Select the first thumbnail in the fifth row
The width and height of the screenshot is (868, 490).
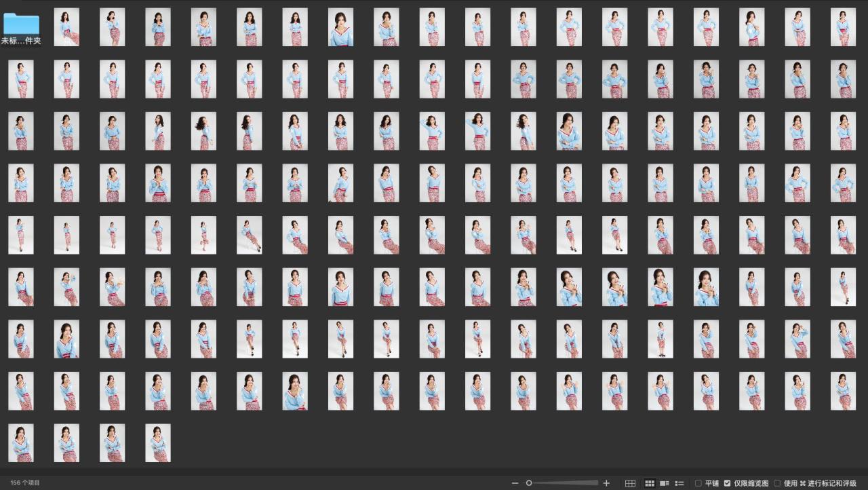click(21, 235)
